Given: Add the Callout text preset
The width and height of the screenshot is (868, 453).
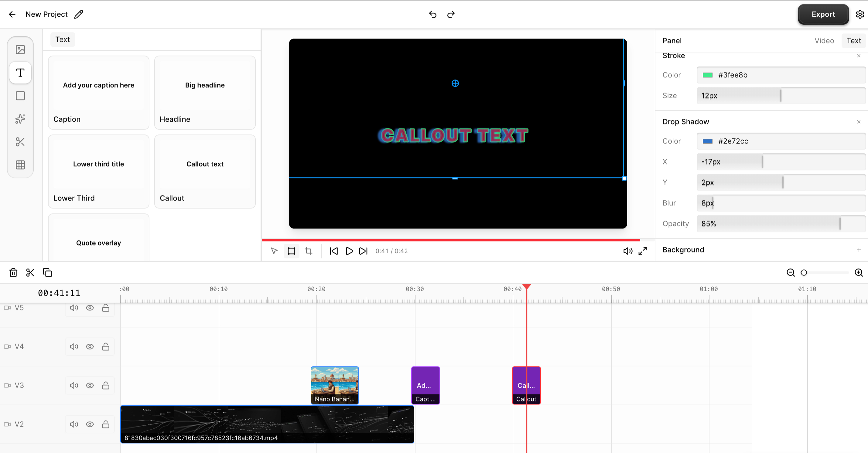Looking at the screenshot, I should (x=205, y=171).
